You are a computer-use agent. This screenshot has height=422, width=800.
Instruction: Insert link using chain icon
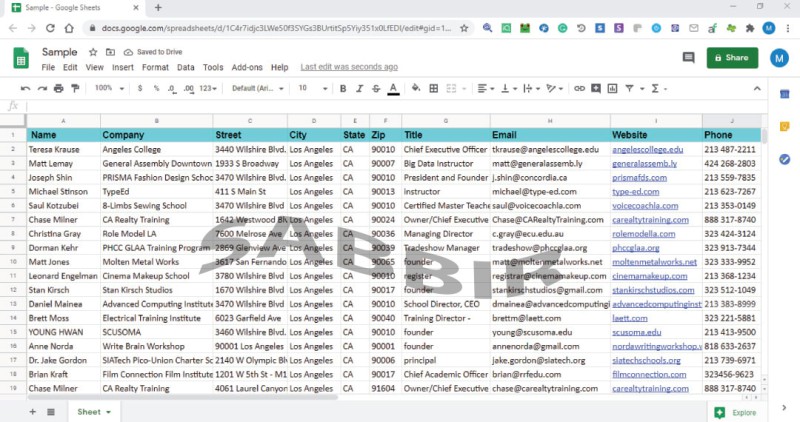[x=579, y=89]
